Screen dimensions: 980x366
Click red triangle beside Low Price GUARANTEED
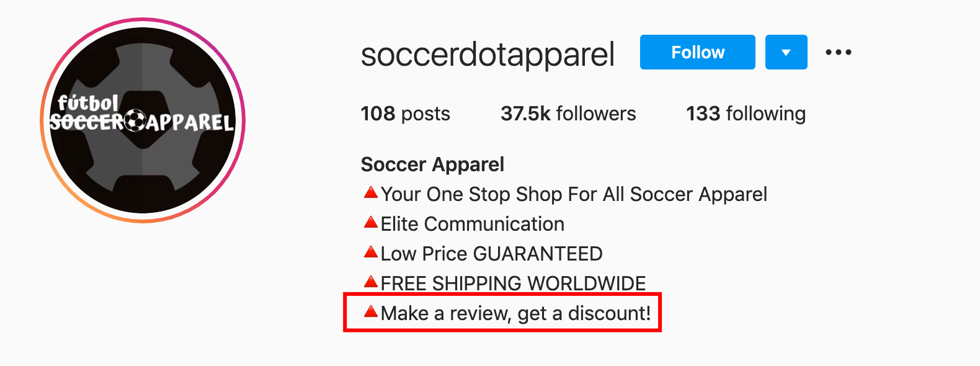coord(371,252)
